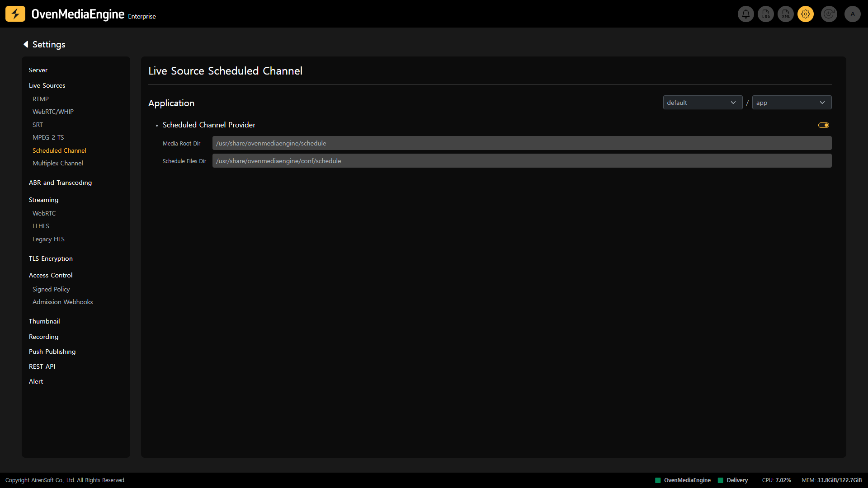Click the Media Root Dir field
Screen dimensions: 868x488
(x=522, y=143)
